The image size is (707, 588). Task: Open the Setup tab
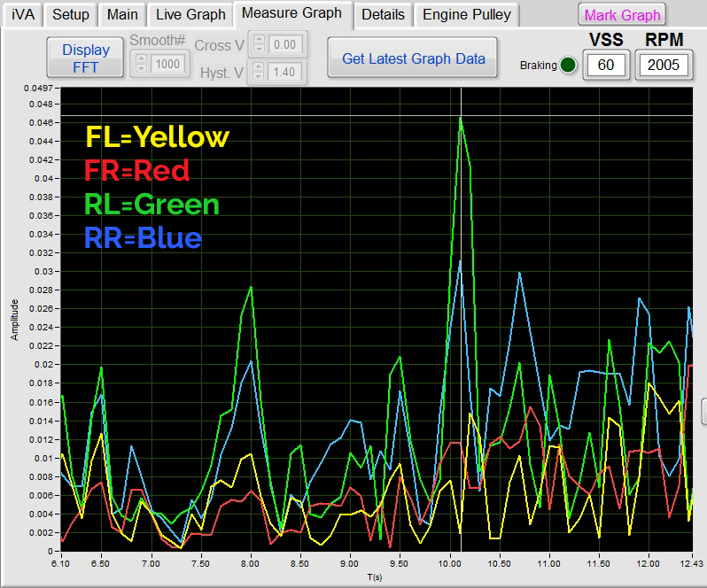point(71,14)
